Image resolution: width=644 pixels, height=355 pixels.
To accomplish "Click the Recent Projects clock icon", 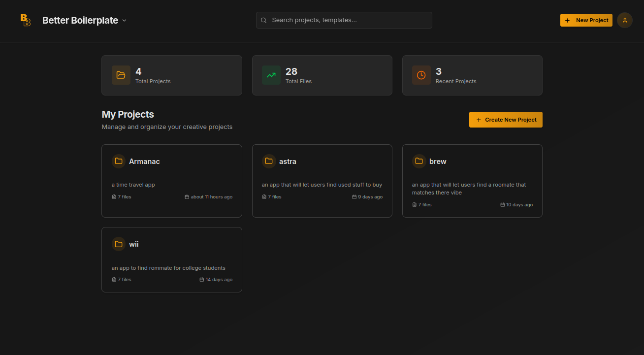I will tap(421, 75).
